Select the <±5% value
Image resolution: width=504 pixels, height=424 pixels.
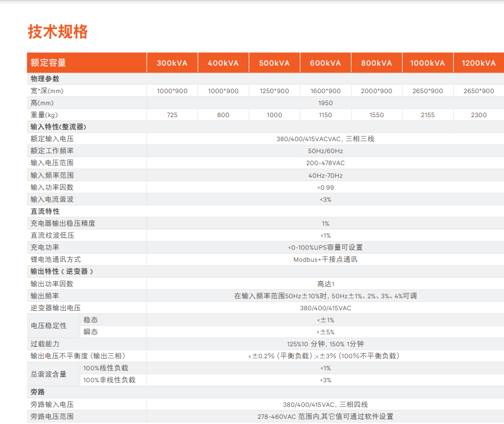tap(325, 332)
